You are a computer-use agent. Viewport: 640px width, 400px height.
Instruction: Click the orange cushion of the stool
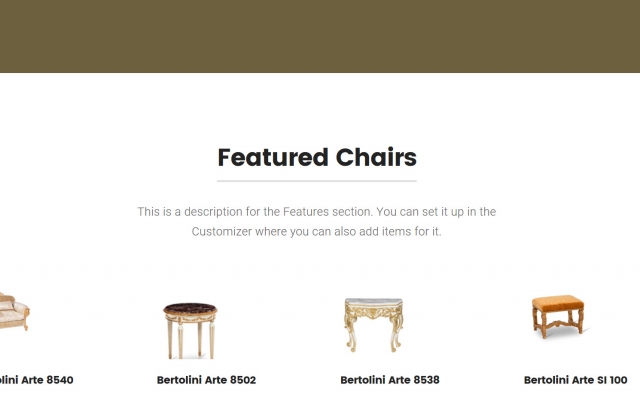558,302
